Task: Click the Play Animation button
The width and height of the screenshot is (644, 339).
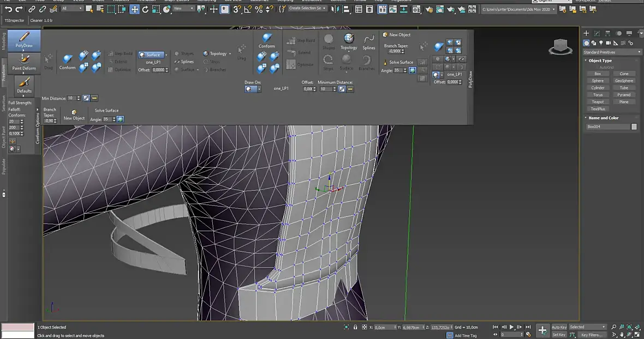Action: tap(511, 327)
